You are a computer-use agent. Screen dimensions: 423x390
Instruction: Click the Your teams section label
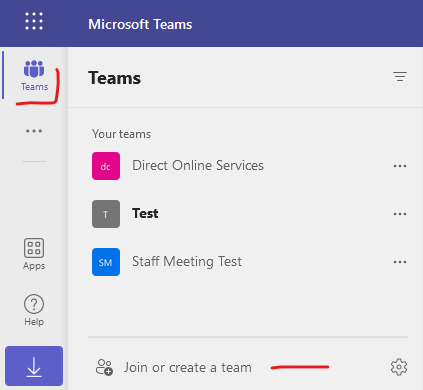(121, 134)
